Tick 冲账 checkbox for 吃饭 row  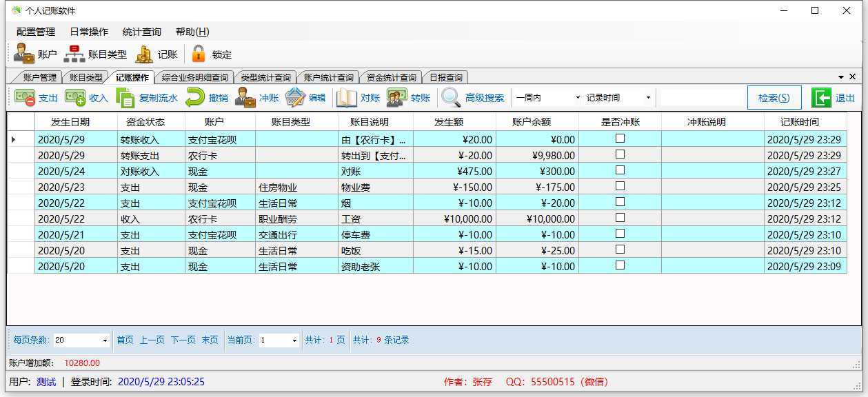coord(620,250)
